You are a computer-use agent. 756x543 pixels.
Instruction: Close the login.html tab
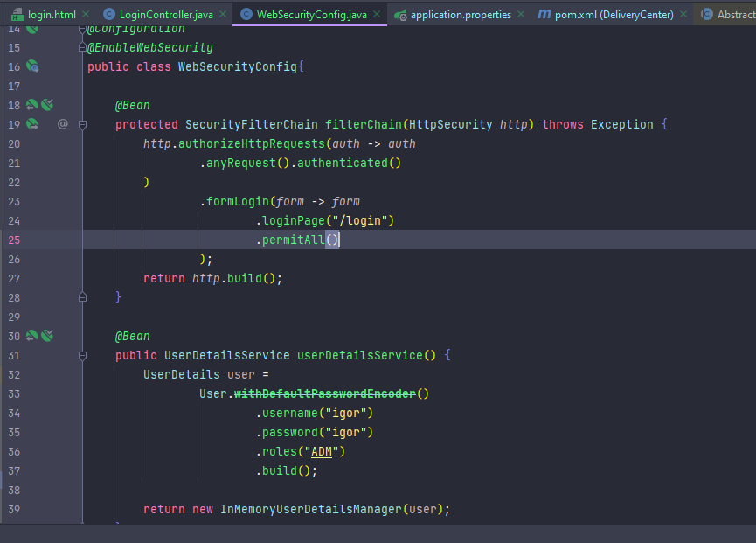click(x=86, y=15)
